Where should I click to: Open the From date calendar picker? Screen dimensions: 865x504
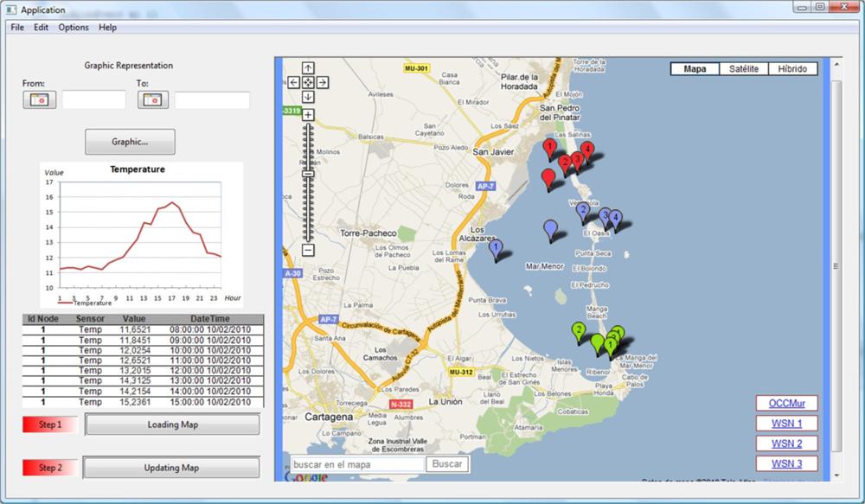pyautogui.click(x=39, y=99)
